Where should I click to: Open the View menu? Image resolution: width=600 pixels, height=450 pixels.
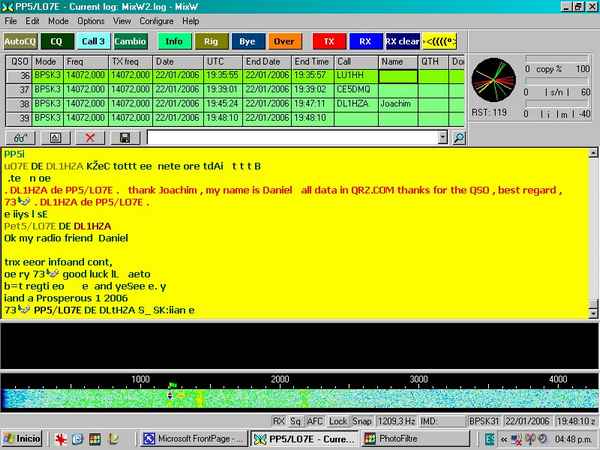click(x=122, y=21)
